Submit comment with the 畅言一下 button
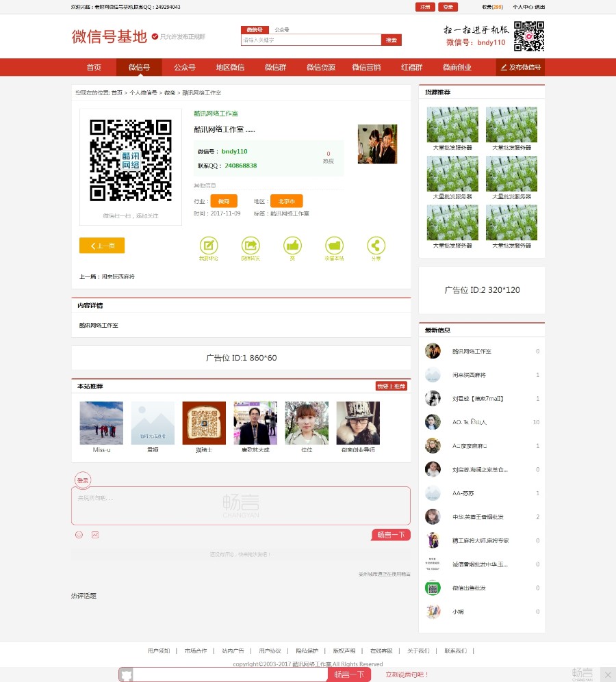 [391, 534]
